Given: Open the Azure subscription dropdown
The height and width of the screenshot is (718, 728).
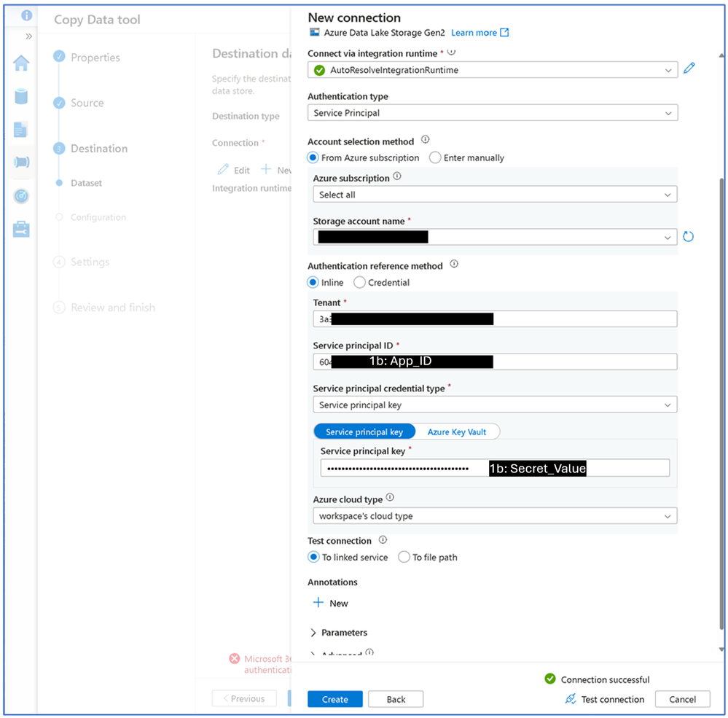Looking at the screenshot, I should click(x=495, y=195).
